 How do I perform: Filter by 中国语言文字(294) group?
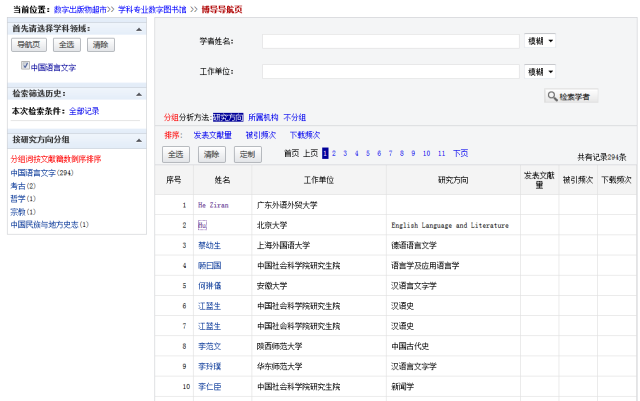tap(42, 173)
